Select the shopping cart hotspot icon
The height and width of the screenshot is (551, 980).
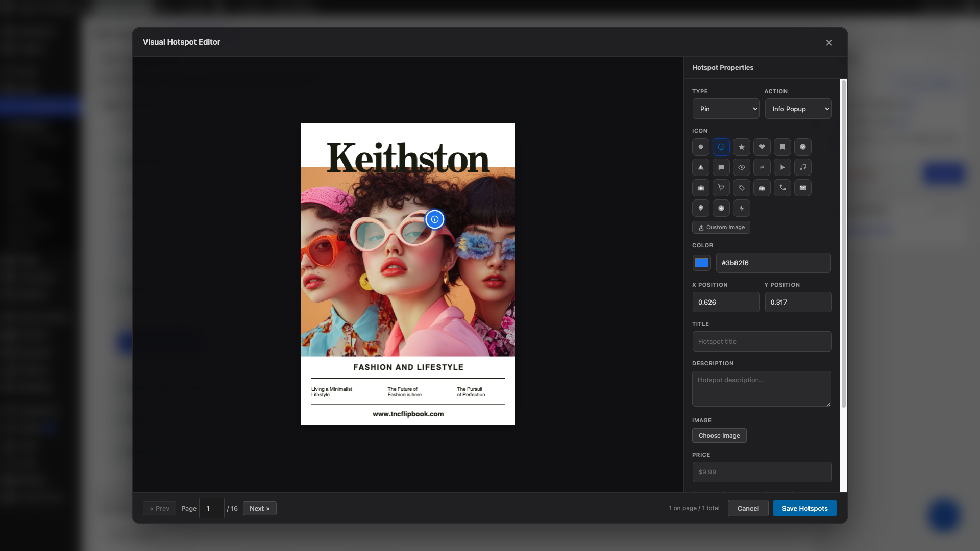[721, 188]
